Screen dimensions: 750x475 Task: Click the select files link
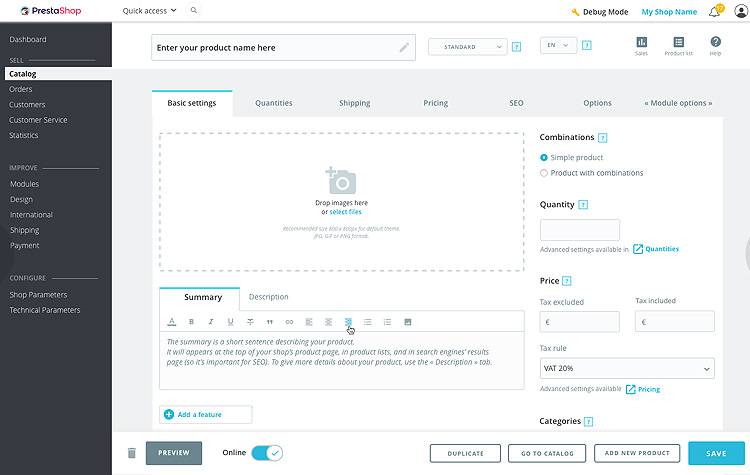pyautogui.click(x=345, y=212)
